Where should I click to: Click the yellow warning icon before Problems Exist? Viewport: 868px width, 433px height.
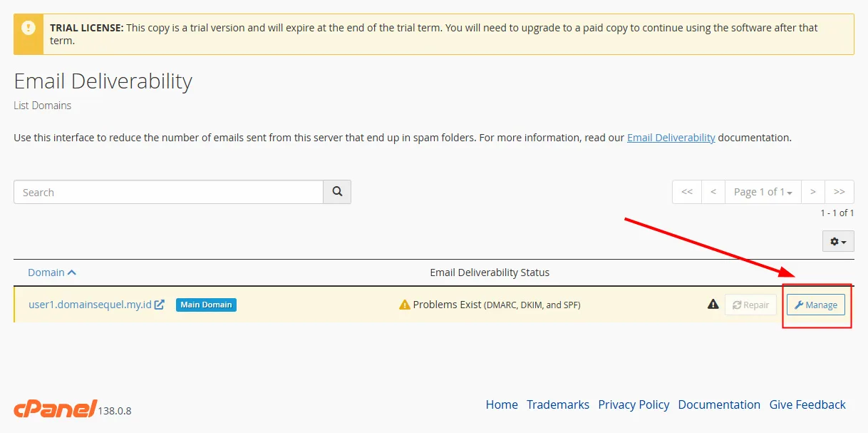pos(405,305)
